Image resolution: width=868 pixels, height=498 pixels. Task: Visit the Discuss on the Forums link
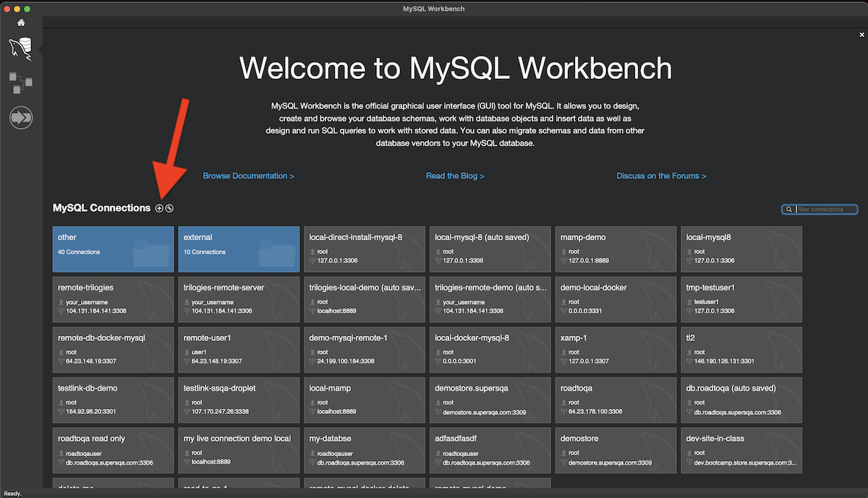pyautogui.click(x=661, y=176)
